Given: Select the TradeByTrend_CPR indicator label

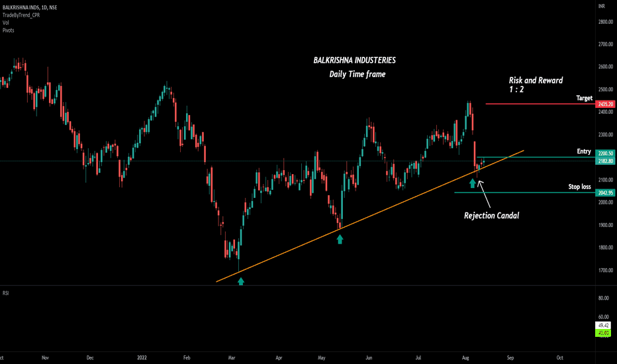Looking at the screenshot, I should click(x=21, y=15).
